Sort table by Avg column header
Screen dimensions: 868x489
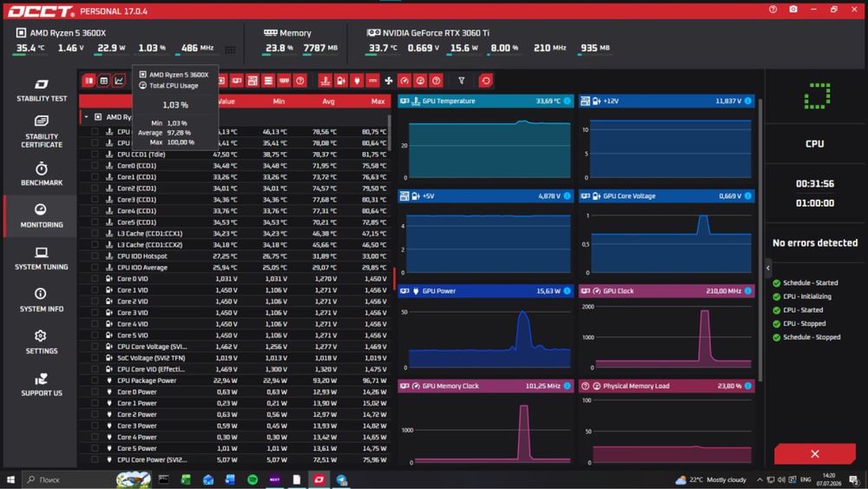coord(328,102)
